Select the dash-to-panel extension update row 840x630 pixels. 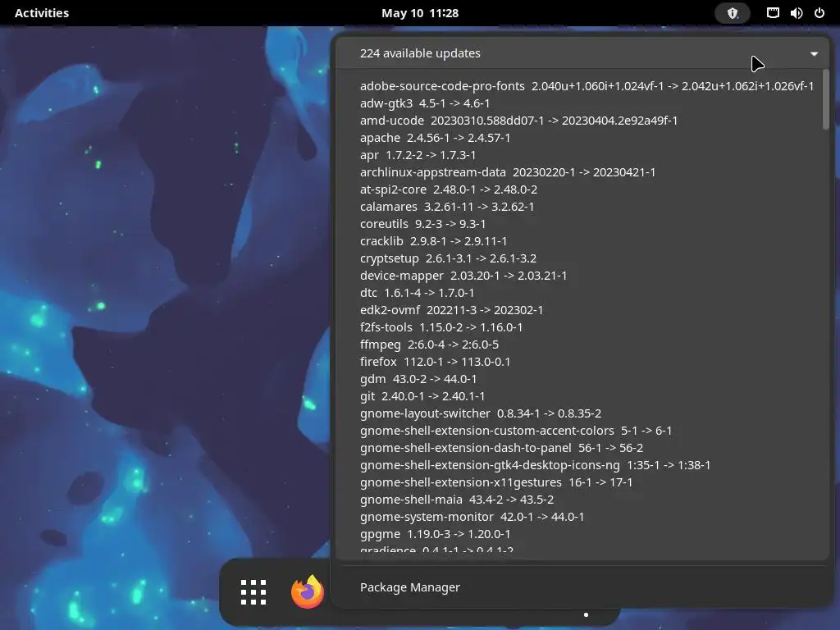[501, 448]
